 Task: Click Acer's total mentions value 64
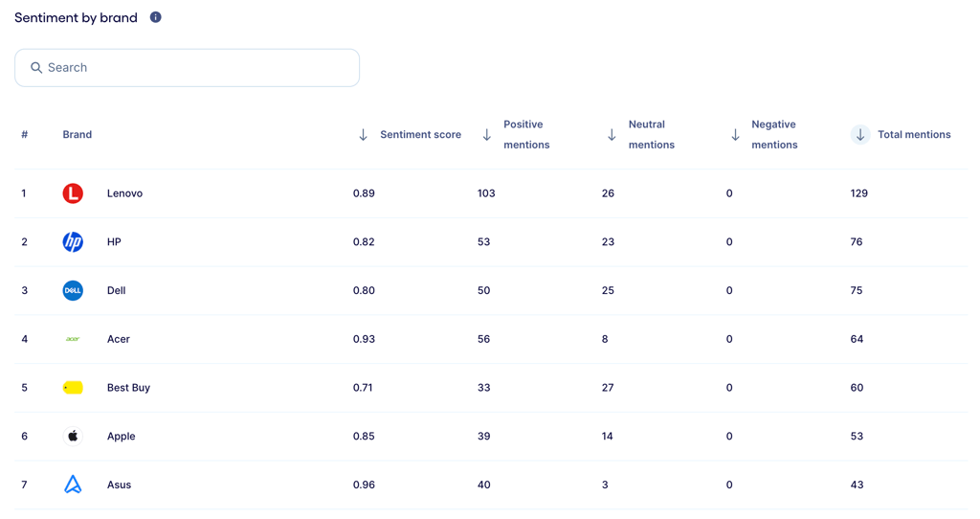[857, 339]
